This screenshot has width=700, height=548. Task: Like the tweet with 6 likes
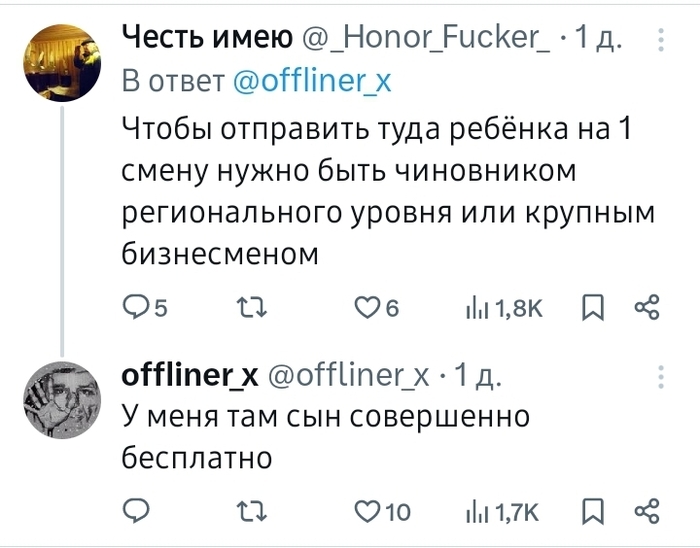pyautogui.click(x=368, y=308)
